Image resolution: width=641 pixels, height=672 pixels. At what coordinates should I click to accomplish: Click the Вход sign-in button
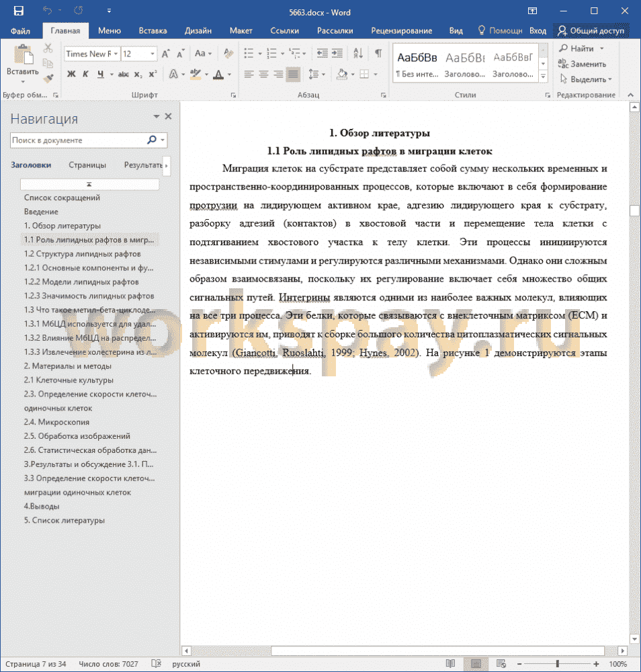[x=538, y=31]
